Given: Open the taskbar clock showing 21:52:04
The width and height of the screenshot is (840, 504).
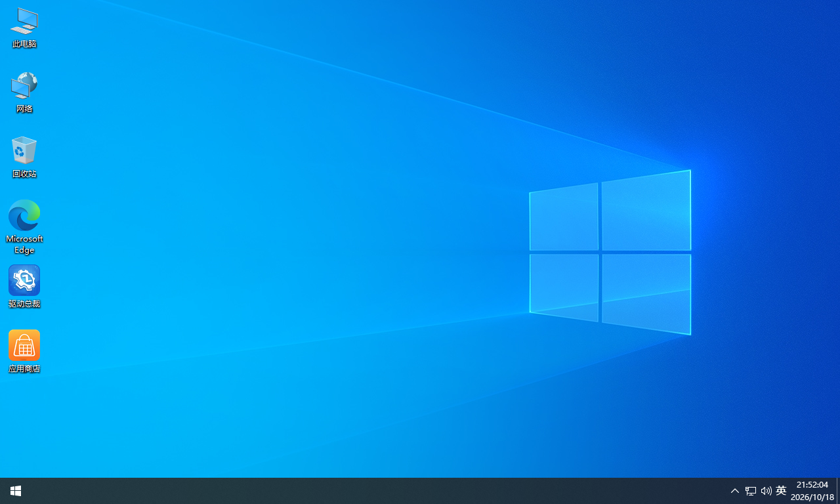Looking at the screenshot, I should pos(812,491).
